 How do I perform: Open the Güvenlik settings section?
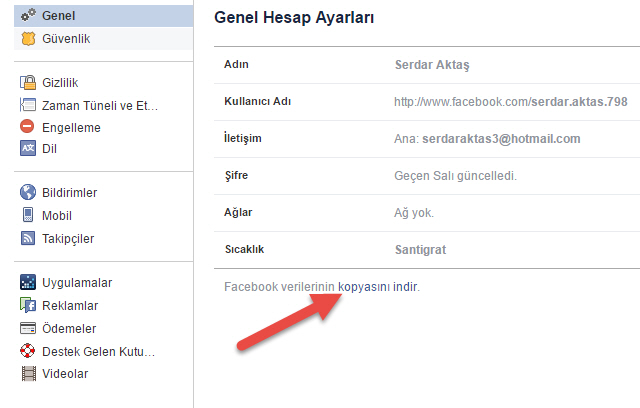click(104, 39)
